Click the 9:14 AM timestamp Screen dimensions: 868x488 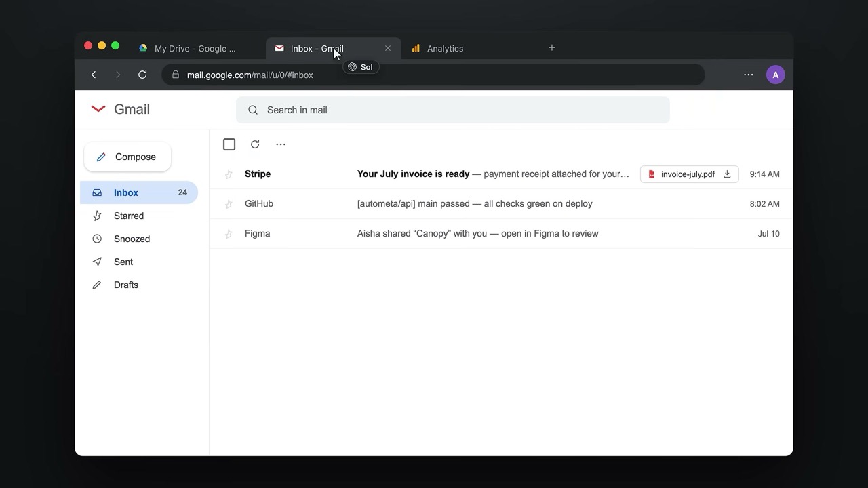[765, 174]
